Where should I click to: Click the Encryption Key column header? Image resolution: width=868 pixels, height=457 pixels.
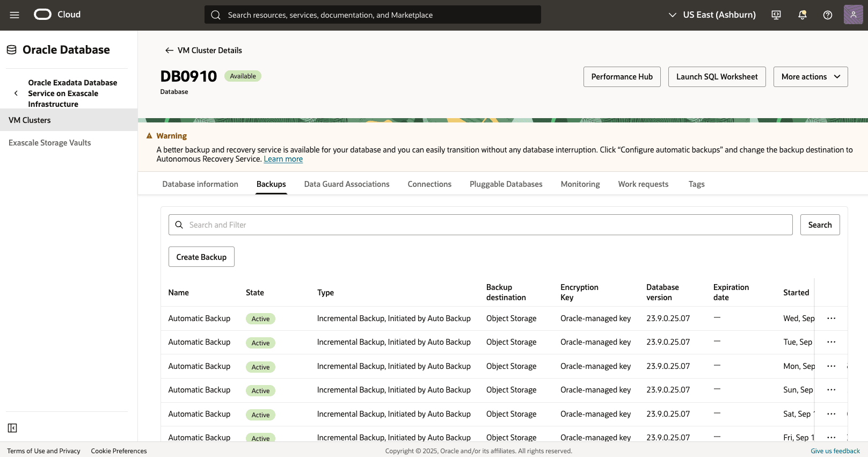579,292
